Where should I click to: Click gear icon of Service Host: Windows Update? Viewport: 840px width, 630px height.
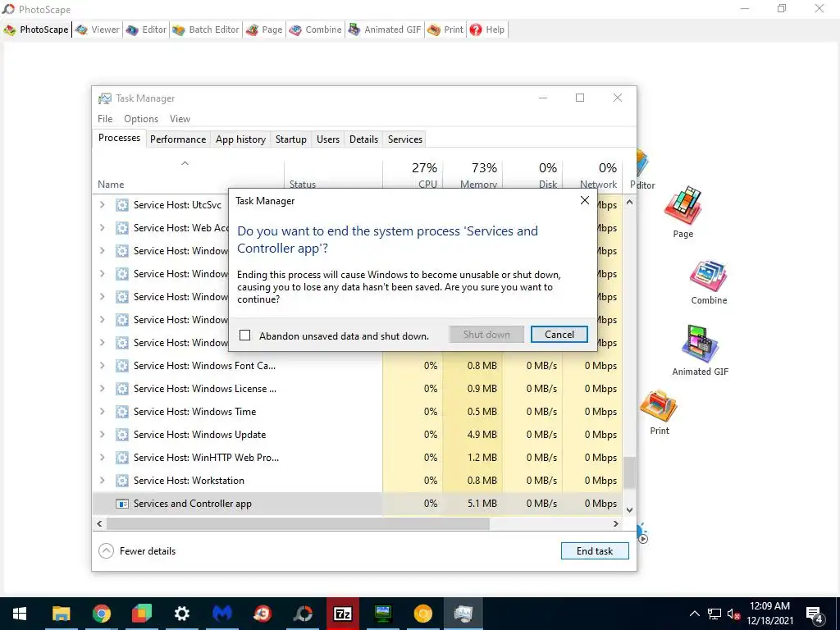[x=122, y=435]
